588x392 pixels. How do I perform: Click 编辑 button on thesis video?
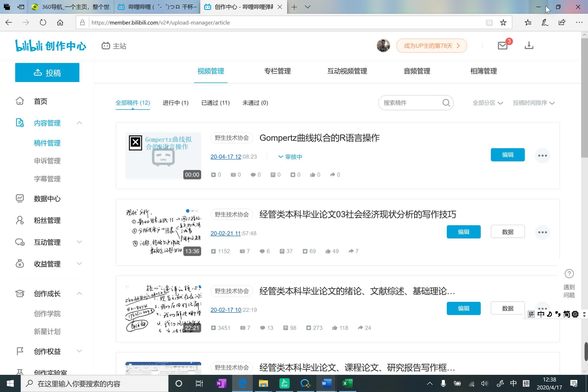click(463, 232)
